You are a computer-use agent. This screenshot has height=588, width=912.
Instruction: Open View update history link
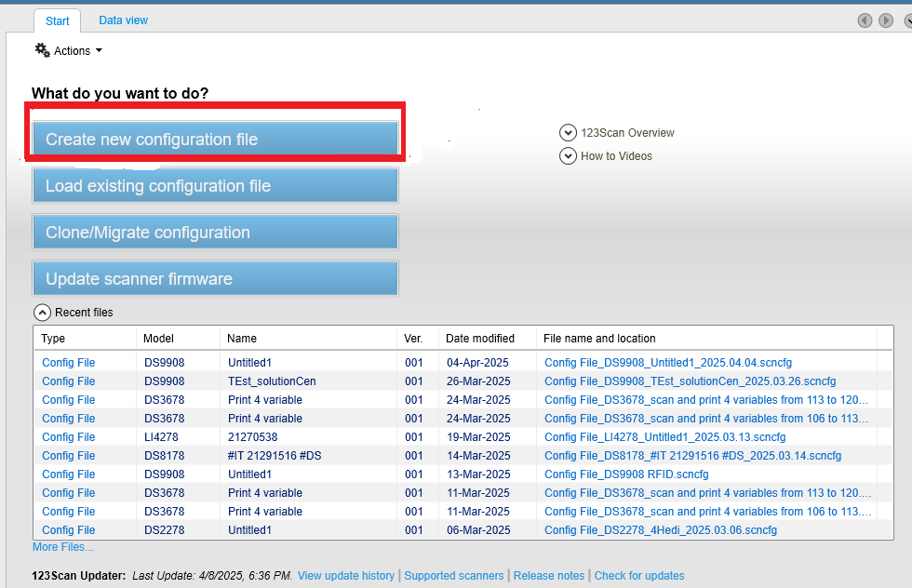(x=346, y=575)
